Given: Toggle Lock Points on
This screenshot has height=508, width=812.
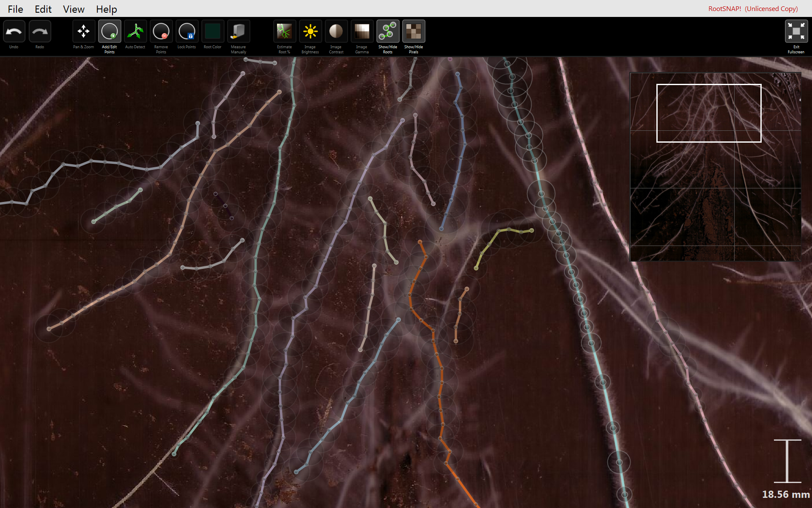Looking at the screenshot, I should pos(187,32).
